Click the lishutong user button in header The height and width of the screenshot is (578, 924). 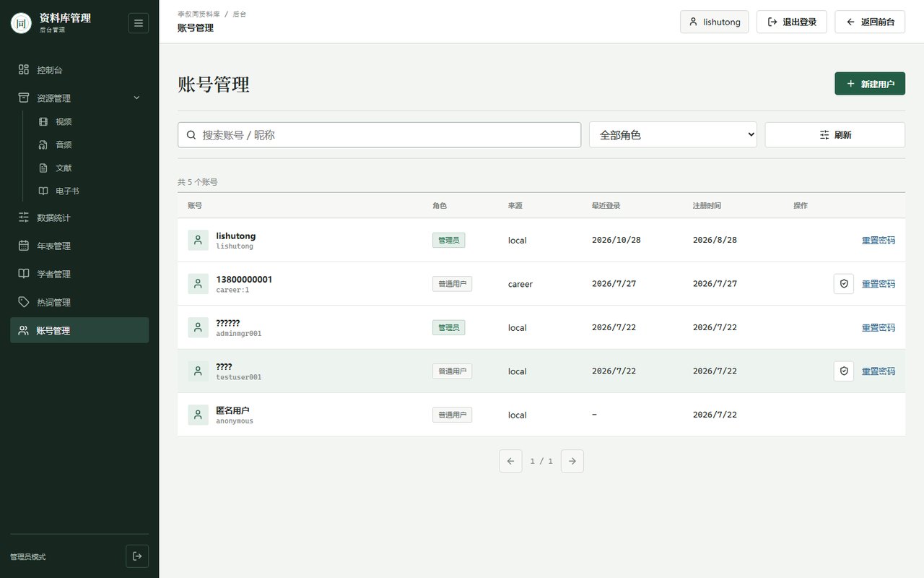point(715,22)
